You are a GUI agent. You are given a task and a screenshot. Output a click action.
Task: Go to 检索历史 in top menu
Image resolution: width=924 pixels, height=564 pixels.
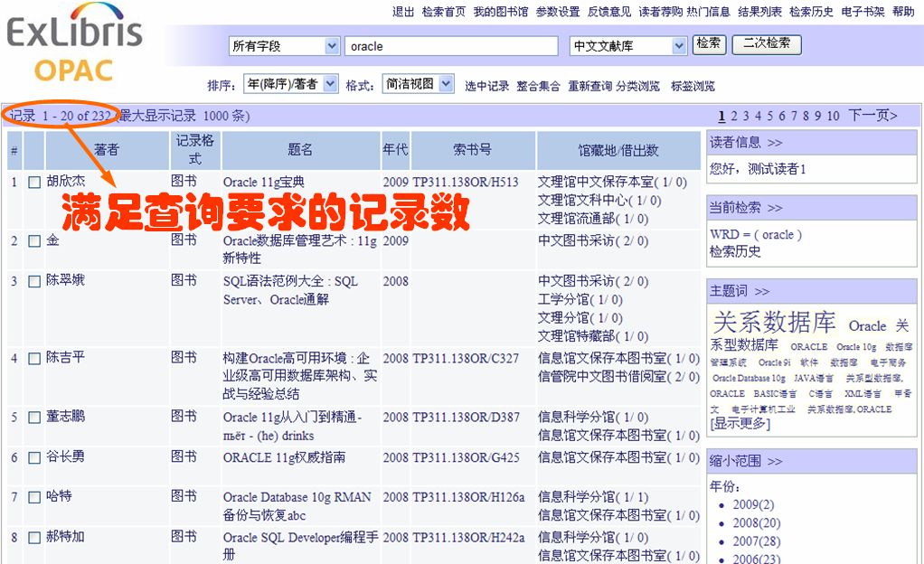click(811, 12)
